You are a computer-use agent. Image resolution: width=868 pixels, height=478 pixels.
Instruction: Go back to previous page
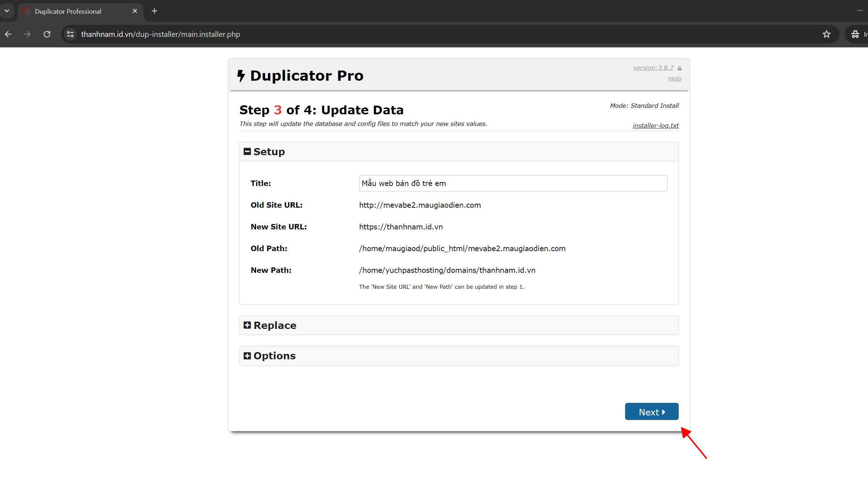pyautogui.click(x=8, y=34)
